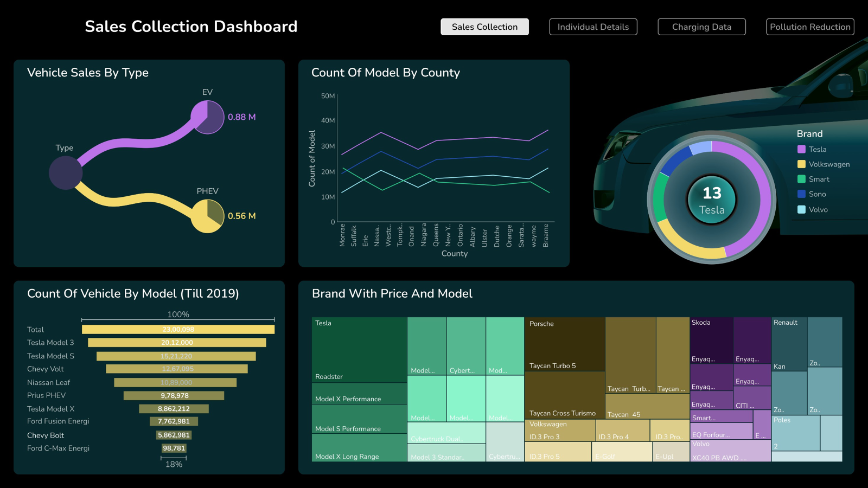Click the 18% funnel bottom label
The width and height of the screenshot is (868, 488).
(x=174, y=465)
